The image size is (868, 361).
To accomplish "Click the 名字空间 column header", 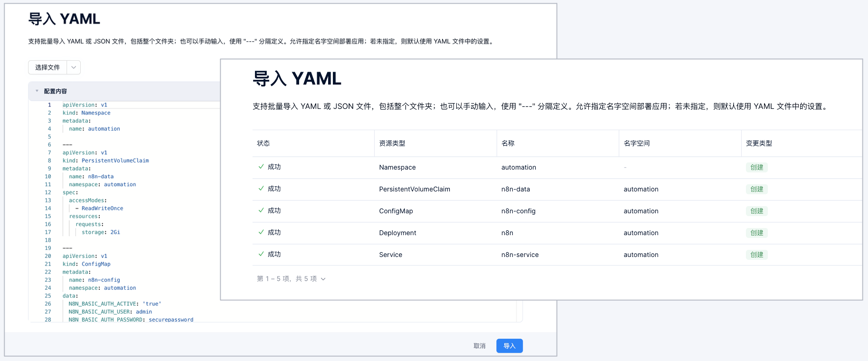I will point(636,143).
